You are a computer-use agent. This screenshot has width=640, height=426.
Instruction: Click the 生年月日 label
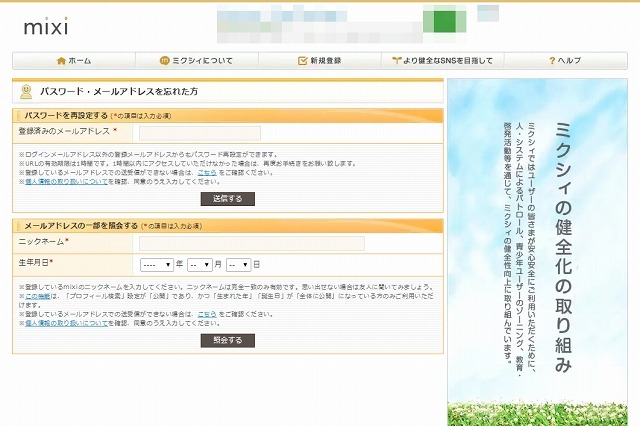[36, 262]
